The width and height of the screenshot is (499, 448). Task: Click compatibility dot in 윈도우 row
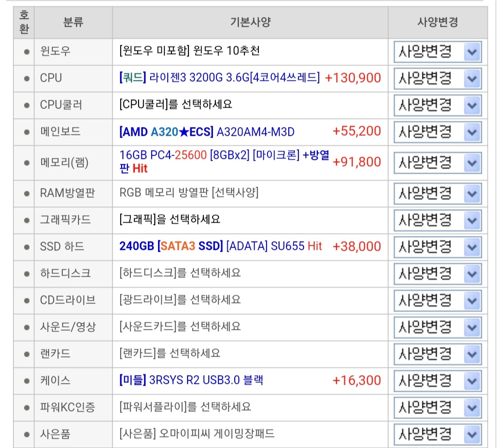27,52
